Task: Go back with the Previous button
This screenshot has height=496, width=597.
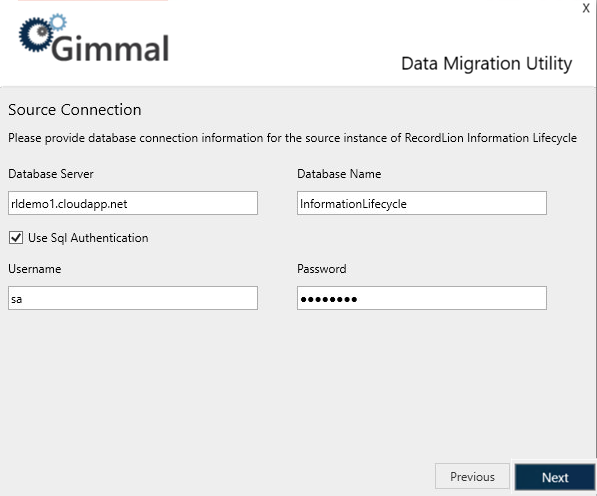Action: point(472,476)
